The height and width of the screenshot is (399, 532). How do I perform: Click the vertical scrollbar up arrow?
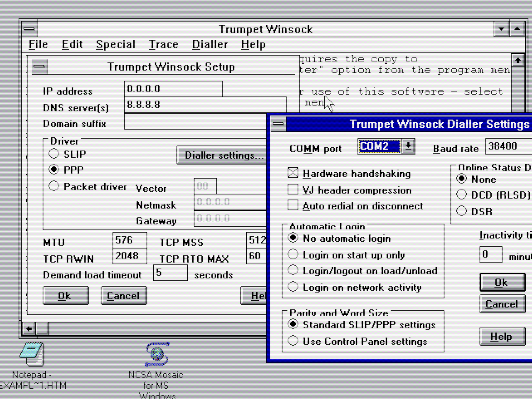point(518,60)
